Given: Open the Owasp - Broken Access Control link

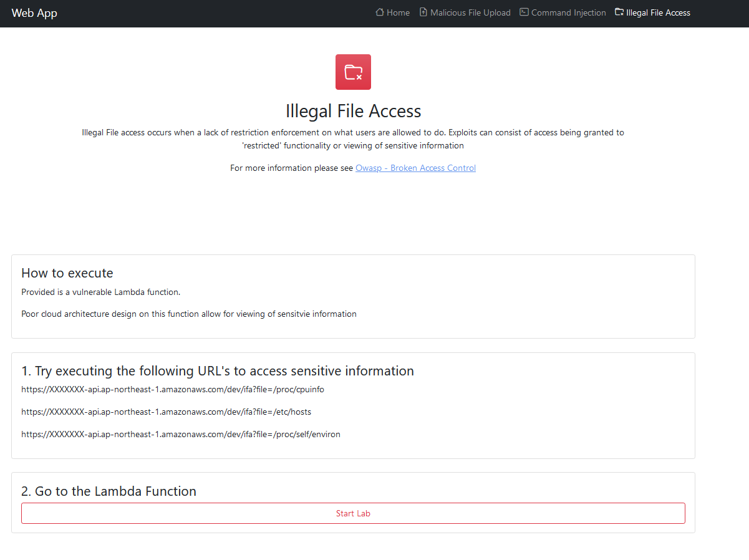Looking at the screenshot, I should coord(415,168).
